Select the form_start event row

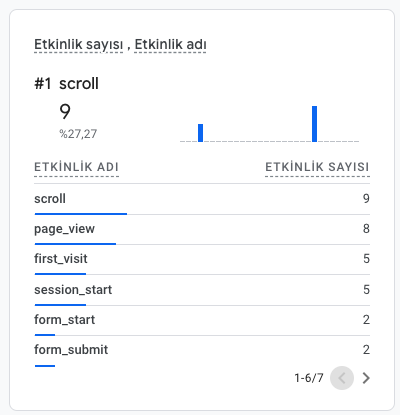(x=202, y=320)
